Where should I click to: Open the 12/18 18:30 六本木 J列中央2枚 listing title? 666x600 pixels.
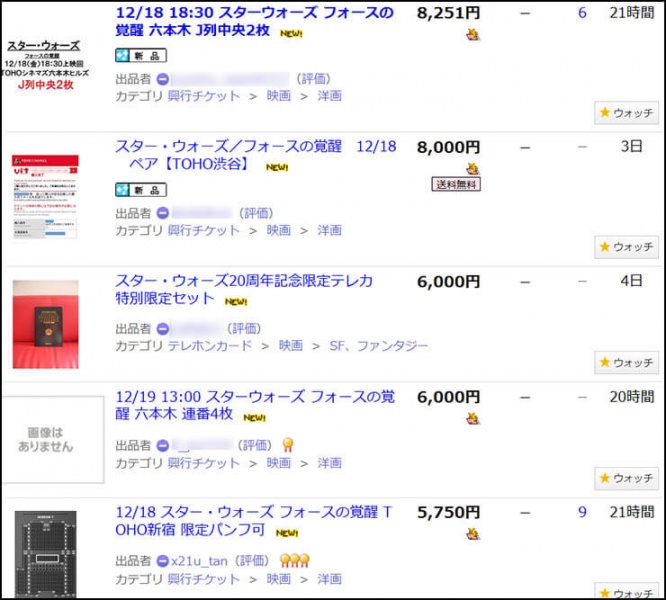click(255, 21)
